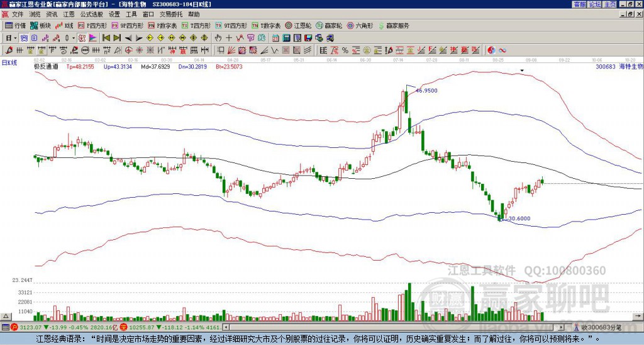Click the black left-pointing arrow icon
This screenshot has height=345, width=644.
point(128,38)
